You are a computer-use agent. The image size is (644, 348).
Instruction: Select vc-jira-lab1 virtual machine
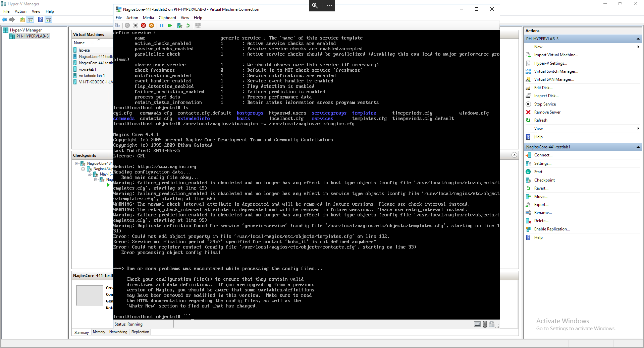point(88,69)
